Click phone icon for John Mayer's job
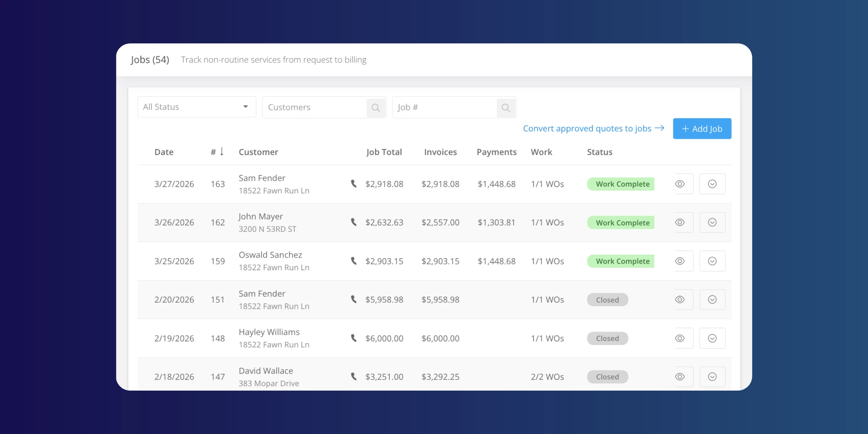The image size is (868, 434). [x=354, y=222]
